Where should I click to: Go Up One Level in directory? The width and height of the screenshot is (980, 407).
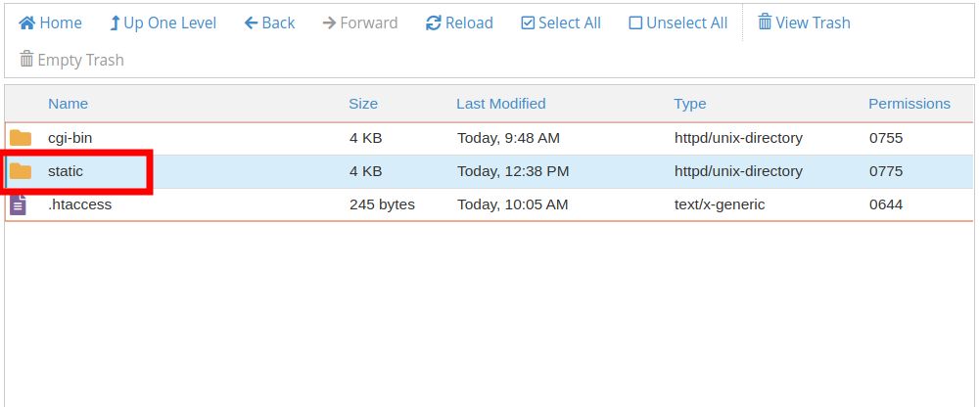click(x=163, y=23)
